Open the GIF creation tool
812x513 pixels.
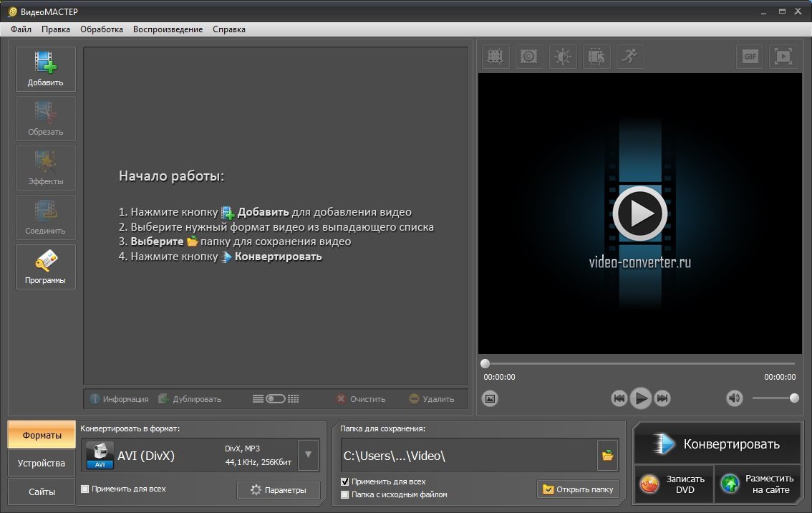pyautogui.click(x=750, y=57)
